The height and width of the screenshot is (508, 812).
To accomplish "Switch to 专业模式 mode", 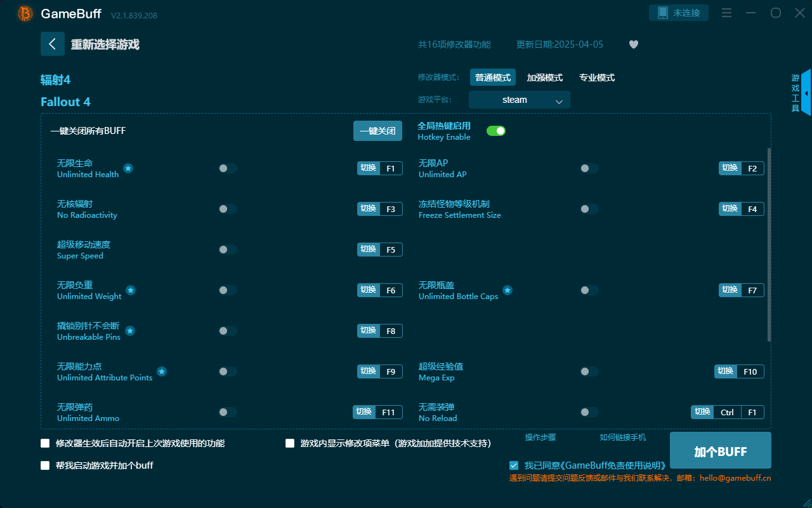I will pyautogui.click(x=596, y=77).
